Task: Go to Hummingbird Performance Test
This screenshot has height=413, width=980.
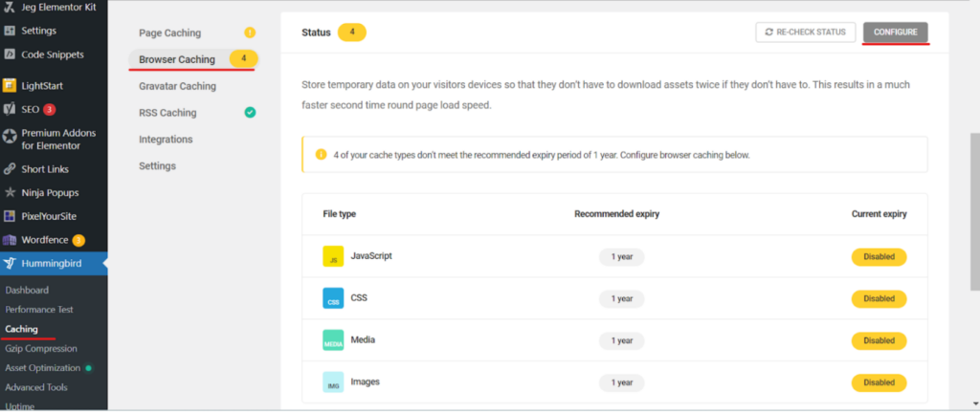Action: coord(39,310)
